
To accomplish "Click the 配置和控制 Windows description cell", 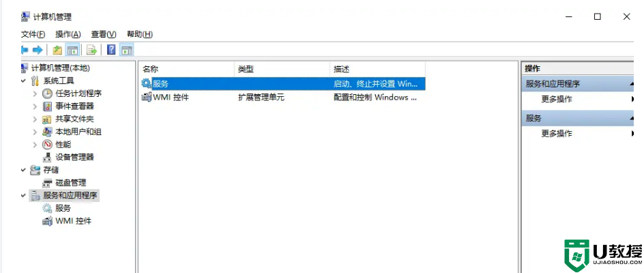I will coord(375,98).
